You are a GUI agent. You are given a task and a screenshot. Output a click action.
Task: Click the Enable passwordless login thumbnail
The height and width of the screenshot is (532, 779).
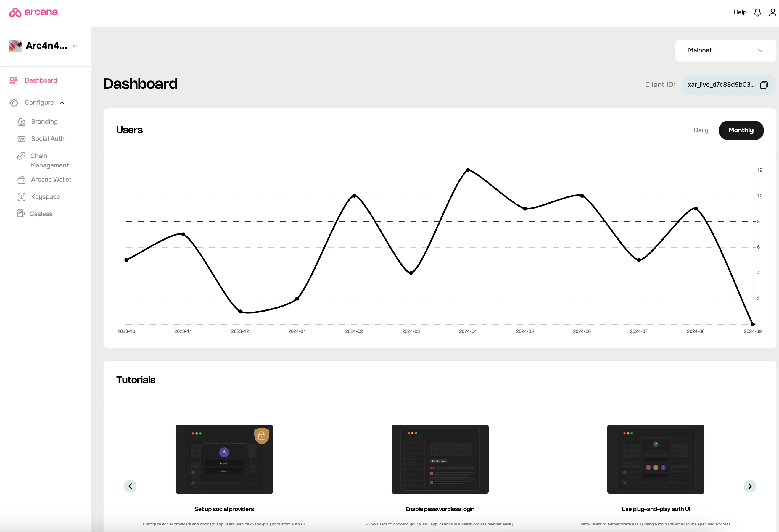click(440, 459)
